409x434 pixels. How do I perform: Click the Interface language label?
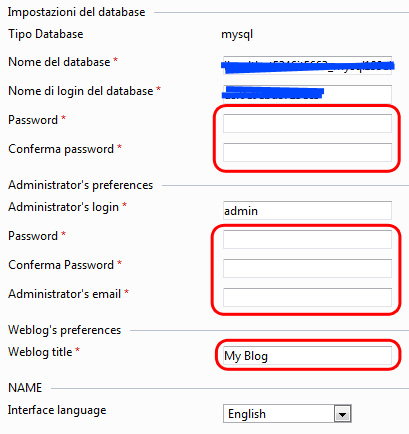pos(57,410)
